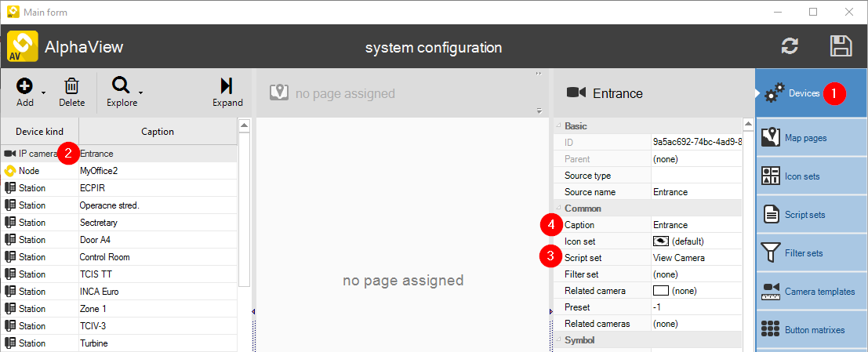Click the Expand toolbar icon
This screenshot has height=352, width=868.
tap(227, 85)
